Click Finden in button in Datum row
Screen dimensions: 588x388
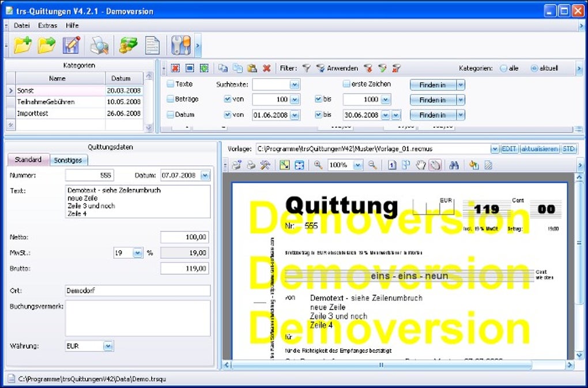tap(433, 115)
